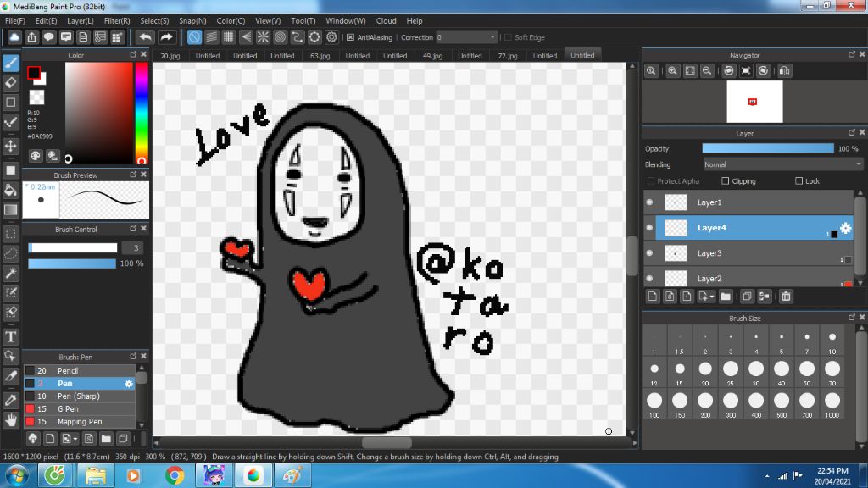Select the Hand pan tool
868x488 pixels.
point(11,420)
